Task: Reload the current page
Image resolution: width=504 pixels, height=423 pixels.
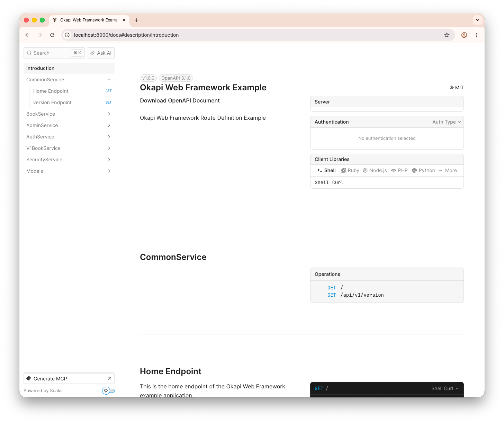Action: (x=52, y=35)
